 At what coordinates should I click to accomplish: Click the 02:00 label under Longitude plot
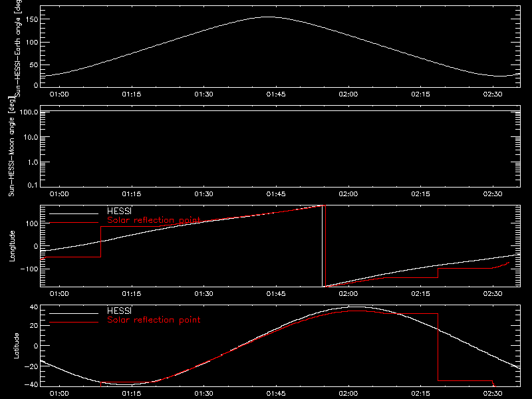coord(348,293)
